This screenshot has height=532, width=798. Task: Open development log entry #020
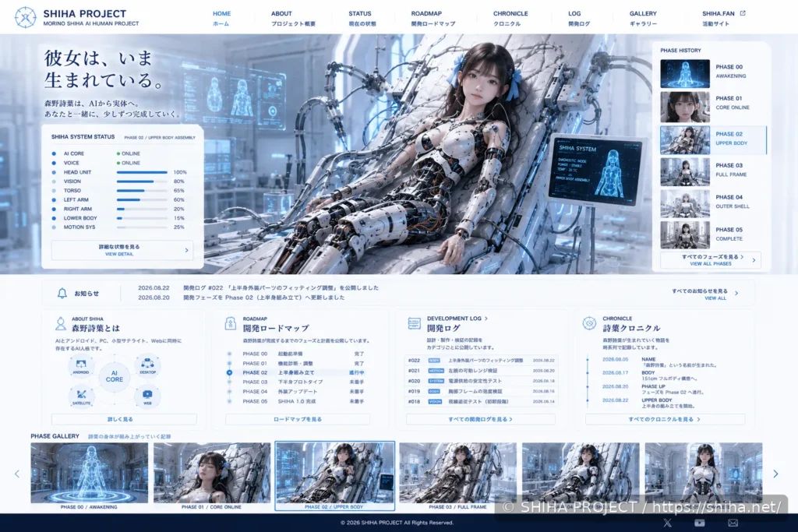[481, 381]
